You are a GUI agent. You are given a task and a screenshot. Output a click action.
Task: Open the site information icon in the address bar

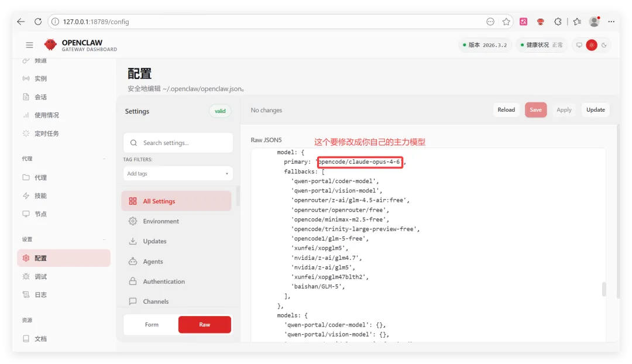tap(55, 22)
